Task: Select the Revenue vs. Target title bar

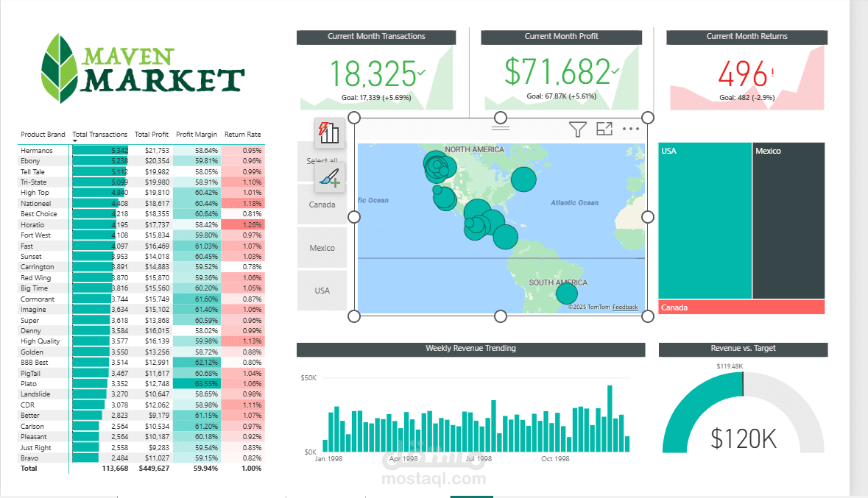Action: point(743,349)
